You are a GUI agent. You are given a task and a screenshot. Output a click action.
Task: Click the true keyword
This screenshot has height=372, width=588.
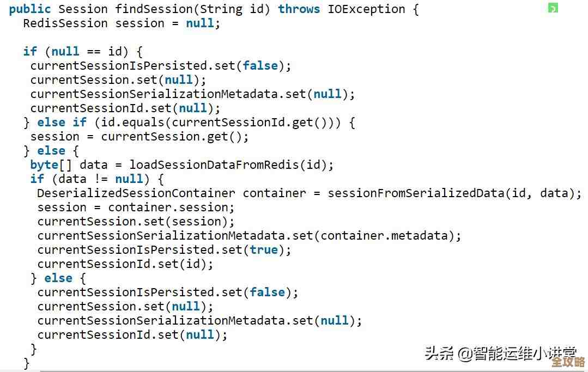[264, 250]
